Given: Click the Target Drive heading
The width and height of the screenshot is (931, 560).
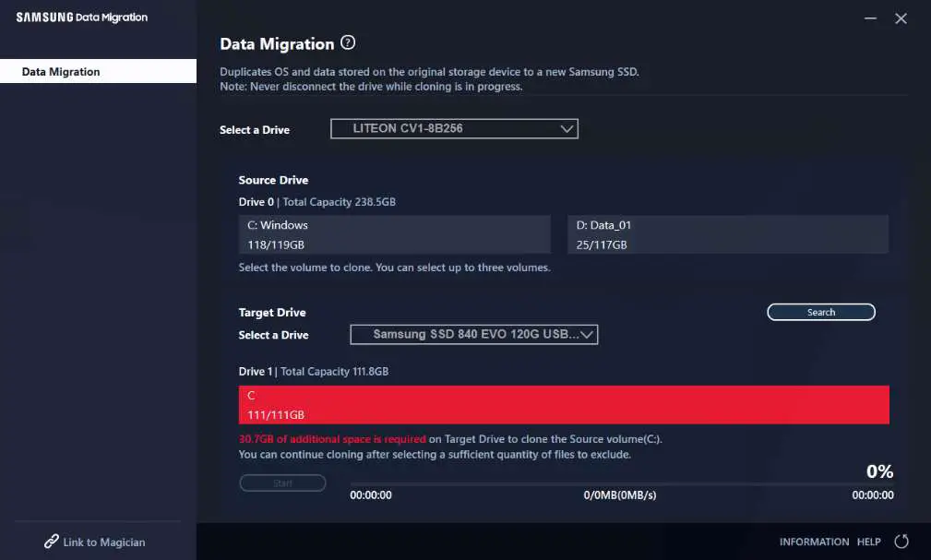Looking at the screenshot, I should tap(272, 313).
